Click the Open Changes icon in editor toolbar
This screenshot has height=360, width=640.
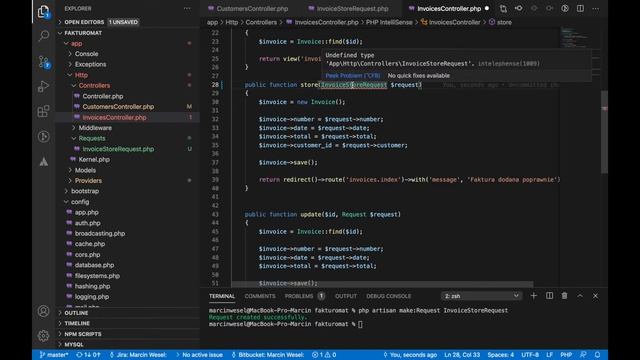(503, 9)
